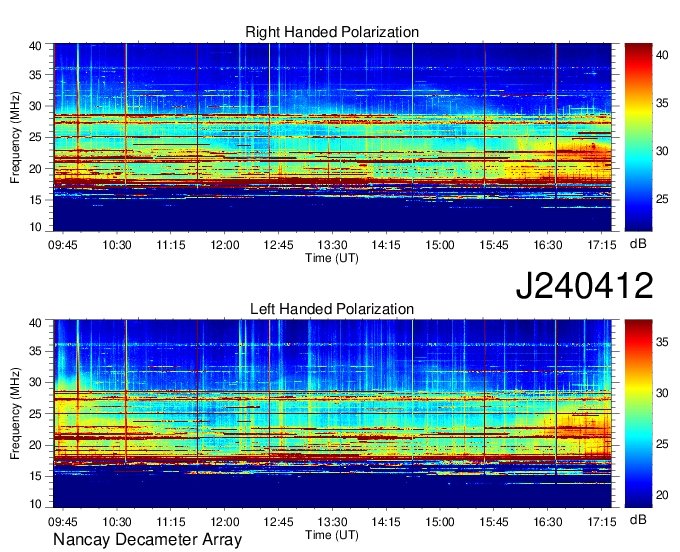
Task: Click the "Right Handed Polarization" plot title
Action: [332, 32]
